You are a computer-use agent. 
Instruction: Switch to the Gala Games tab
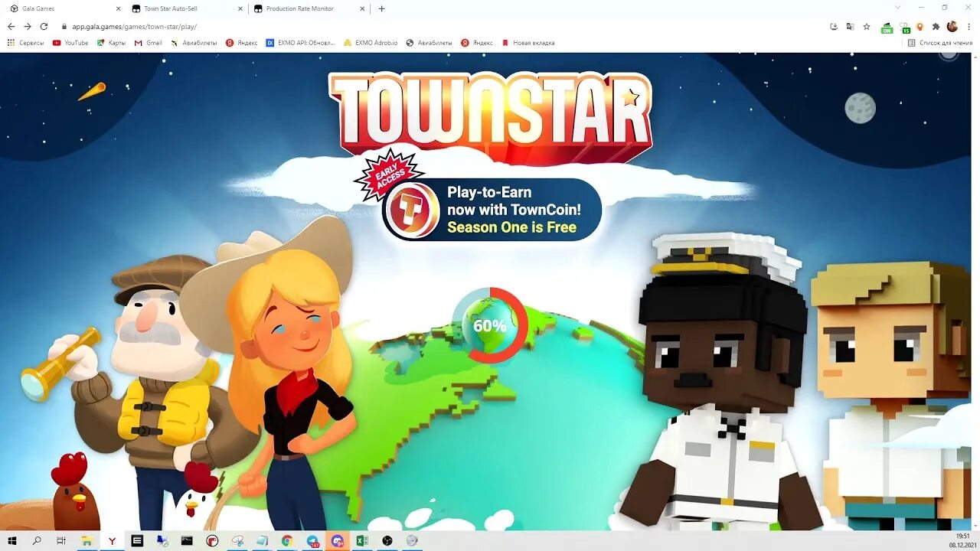coord(64,8)
